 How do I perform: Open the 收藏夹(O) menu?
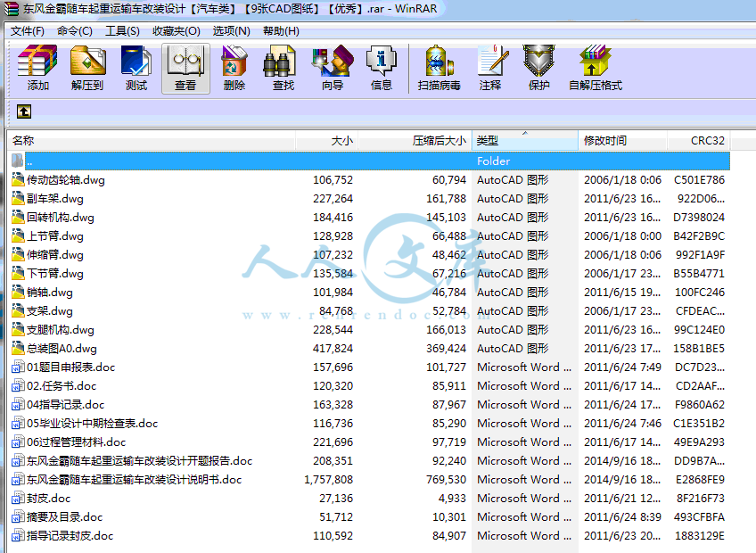point(177,31)
